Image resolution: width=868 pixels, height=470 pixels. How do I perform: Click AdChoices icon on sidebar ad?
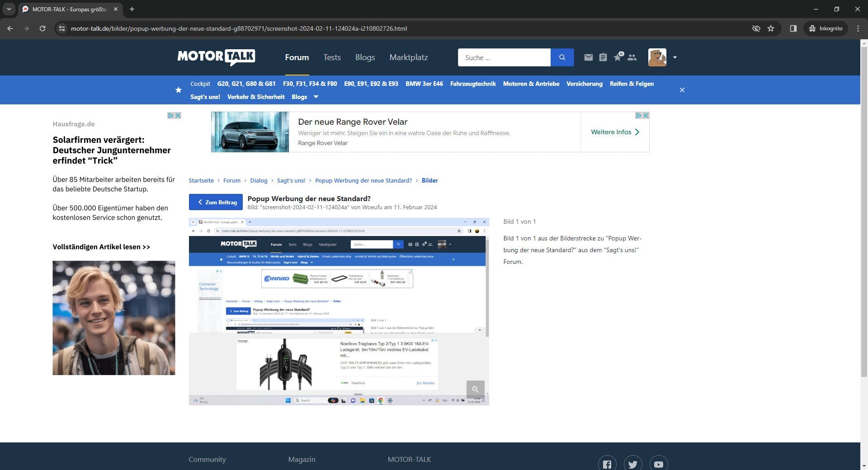(x=171, y=115)
